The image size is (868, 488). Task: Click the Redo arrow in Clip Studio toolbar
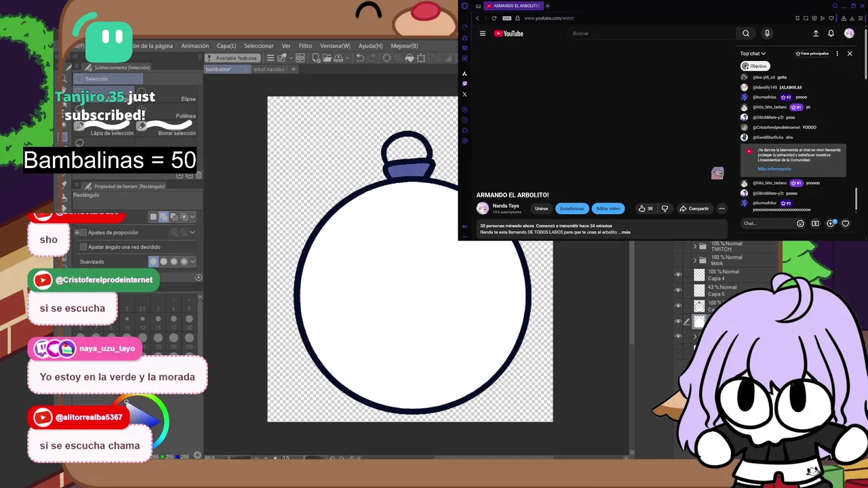pyautogui.click(x=372, y=58)
